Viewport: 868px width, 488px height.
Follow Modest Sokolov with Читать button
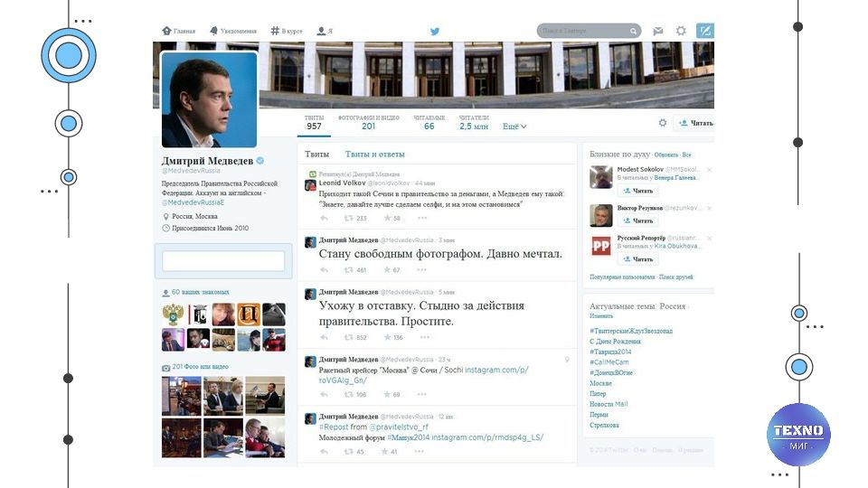[x=637, y=191]
